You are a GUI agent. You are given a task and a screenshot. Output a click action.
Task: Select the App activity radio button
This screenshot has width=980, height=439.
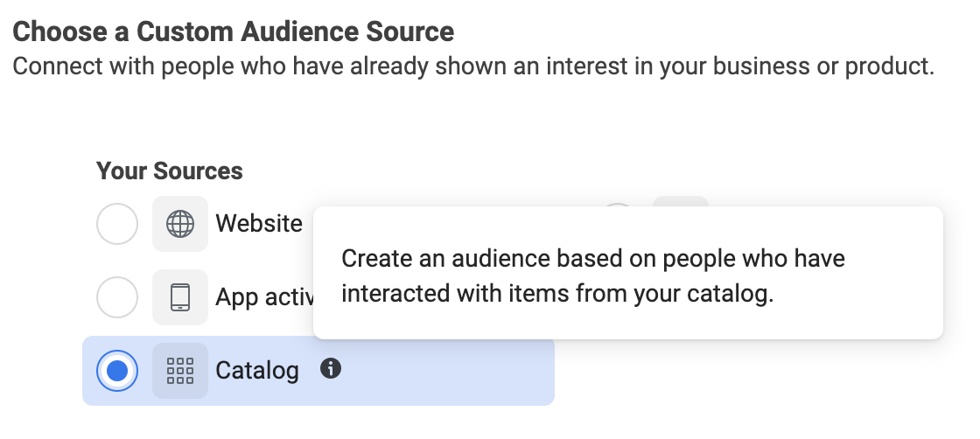(x=117, y=297)
